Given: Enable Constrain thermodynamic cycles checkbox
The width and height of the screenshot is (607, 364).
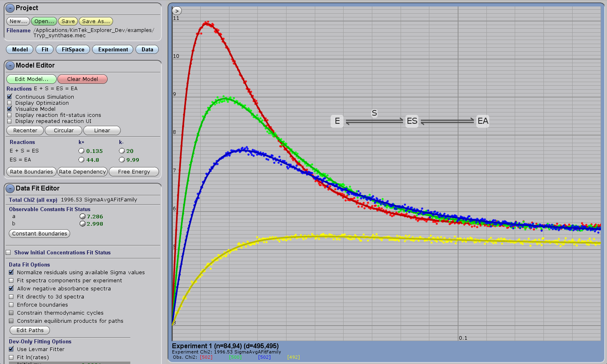Looking at the screenshot, I should coord(11,313).
